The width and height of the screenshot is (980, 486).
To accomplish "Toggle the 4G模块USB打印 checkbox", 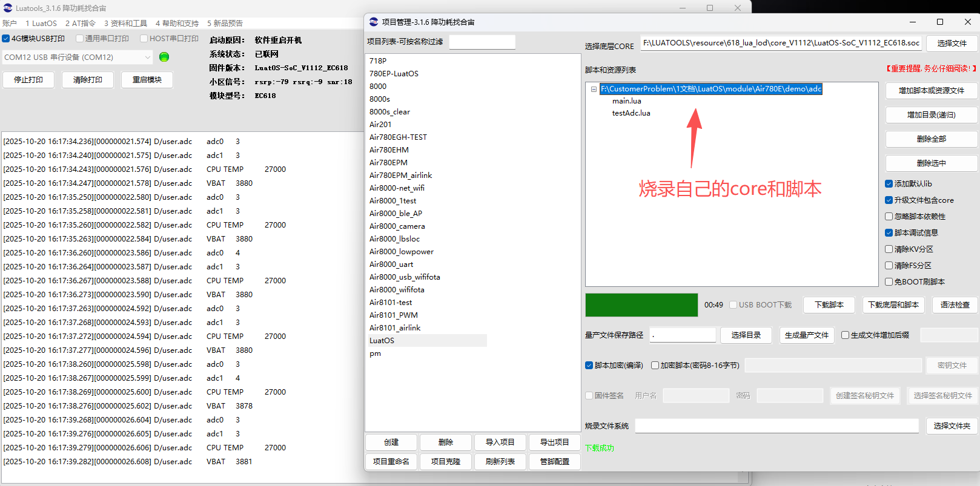I will 6,39.
